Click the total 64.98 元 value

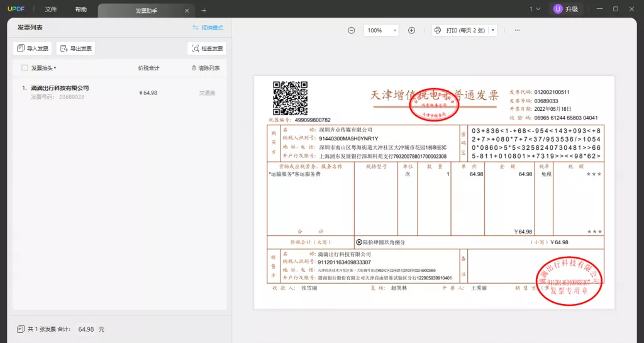point(91,329)
